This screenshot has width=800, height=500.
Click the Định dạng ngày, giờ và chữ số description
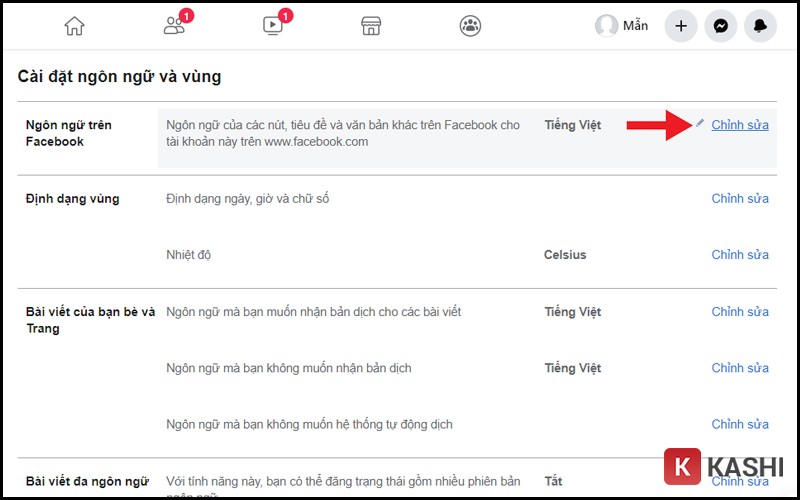pos(247,198)
